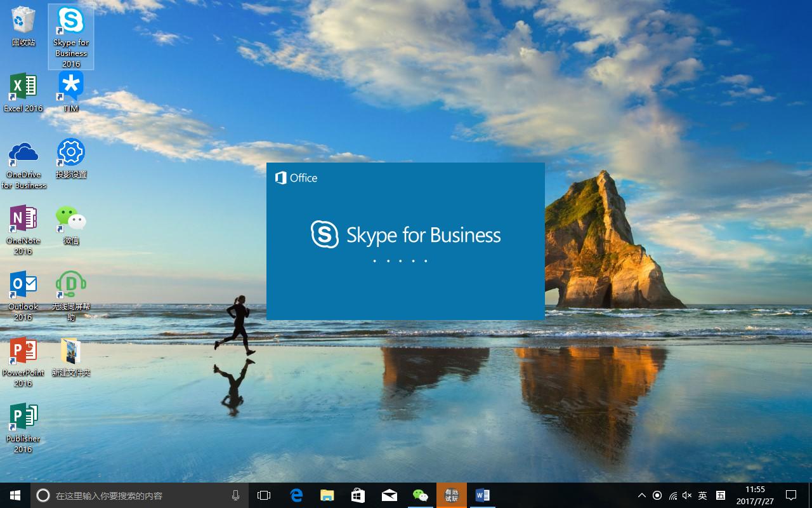Click the TIM desktop shortcut

pyautogui.click(x=71, y=88)
